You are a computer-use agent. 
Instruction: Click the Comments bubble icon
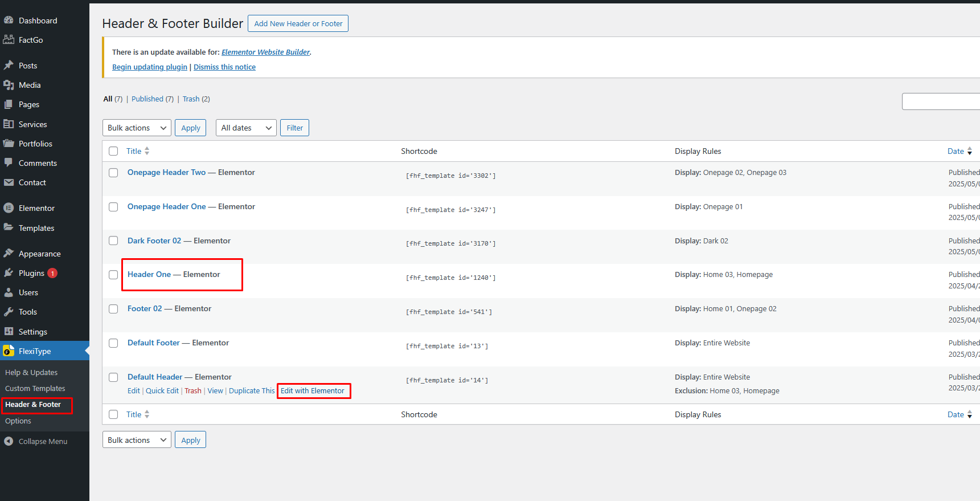(x=9, y=162)
